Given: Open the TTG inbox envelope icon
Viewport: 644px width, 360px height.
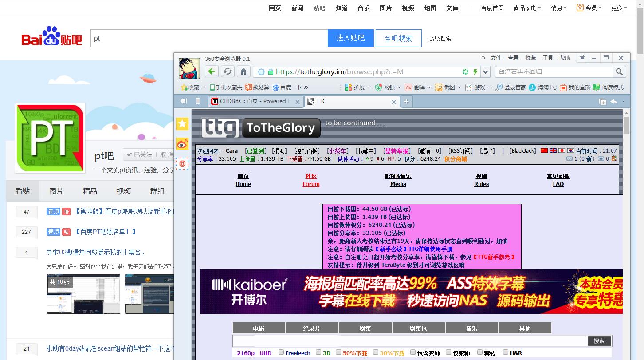Looking at the screenshot, I should tap(569, 158).
